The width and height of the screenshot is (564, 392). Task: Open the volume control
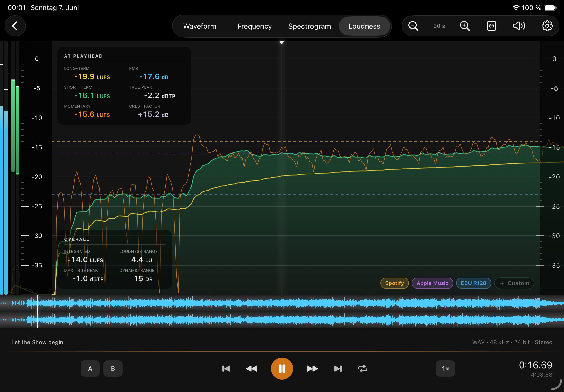tap(519, 26)
